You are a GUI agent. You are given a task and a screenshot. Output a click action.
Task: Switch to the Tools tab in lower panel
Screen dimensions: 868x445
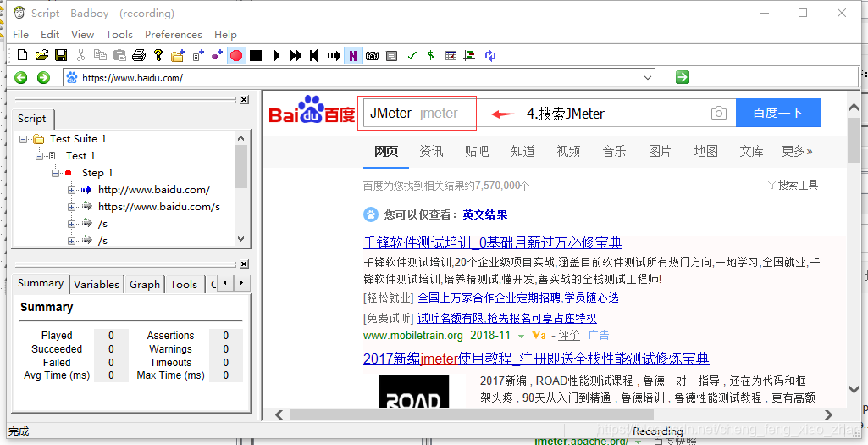pos(184,284)
